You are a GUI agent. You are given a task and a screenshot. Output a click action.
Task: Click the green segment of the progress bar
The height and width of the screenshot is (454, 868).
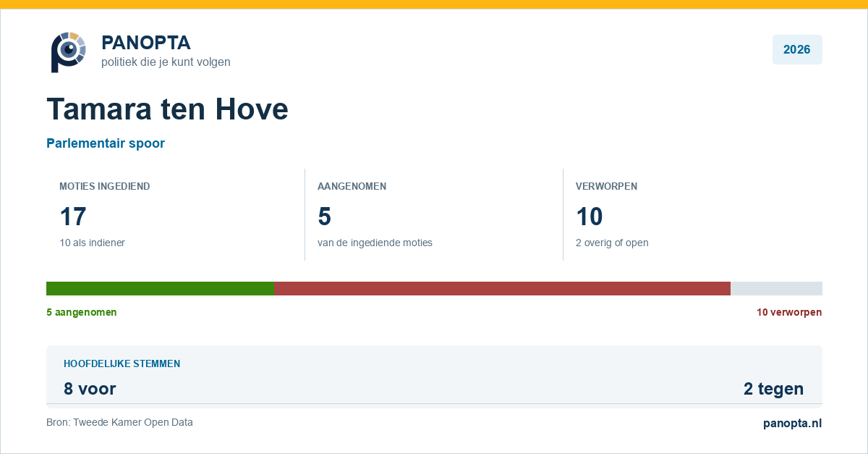[161, 288]
